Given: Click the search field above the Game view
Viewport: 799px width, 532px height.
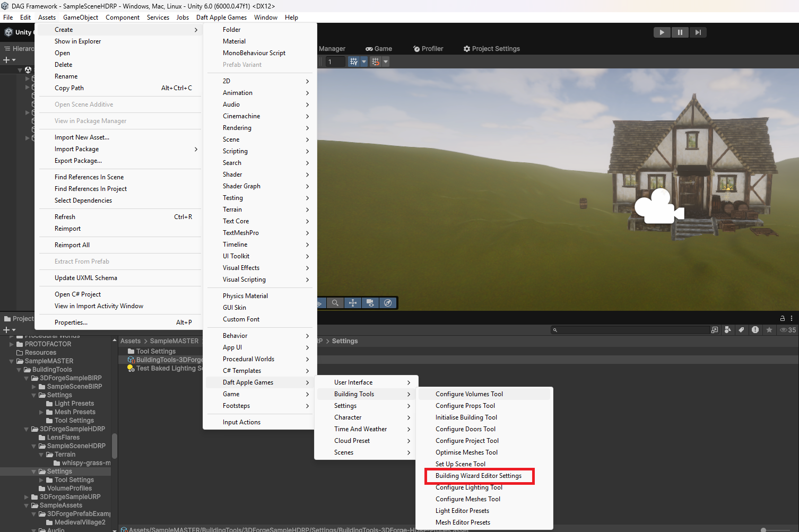Looking at the screenshot, I should [631, 329].
